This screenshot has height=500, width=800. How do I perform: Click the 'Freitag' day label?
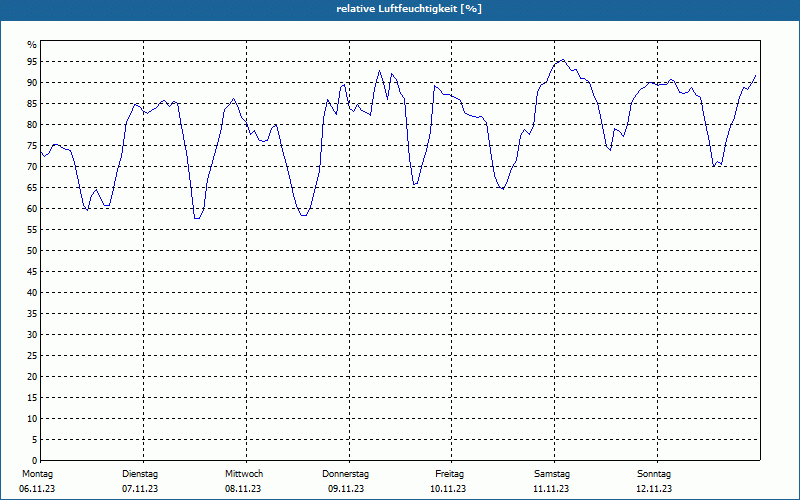(x=449, y=474)
